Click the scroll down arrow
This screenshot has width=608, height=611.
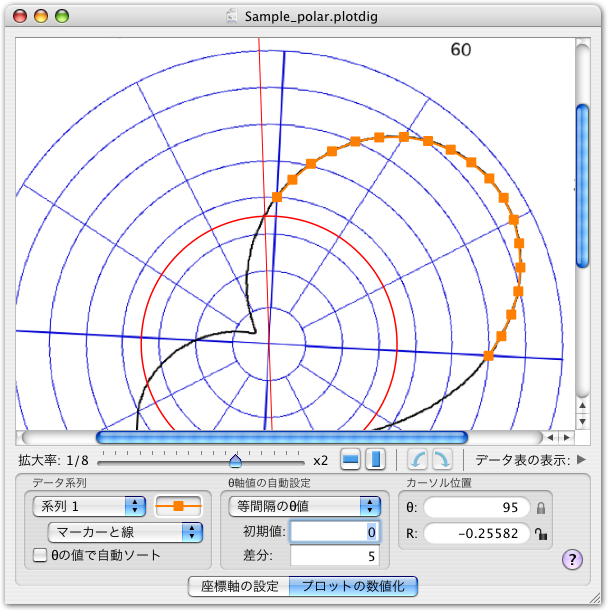coord(583,422)
